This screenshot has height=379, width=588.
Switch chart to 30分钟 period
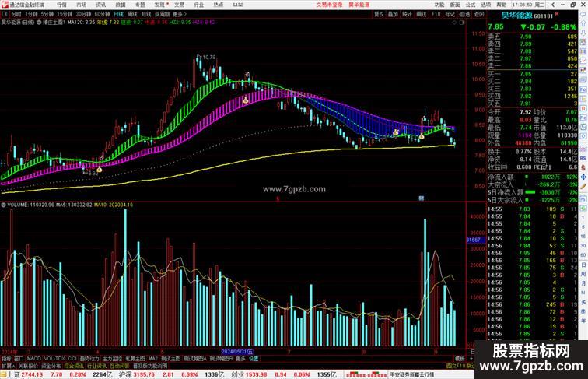(83, 14)
